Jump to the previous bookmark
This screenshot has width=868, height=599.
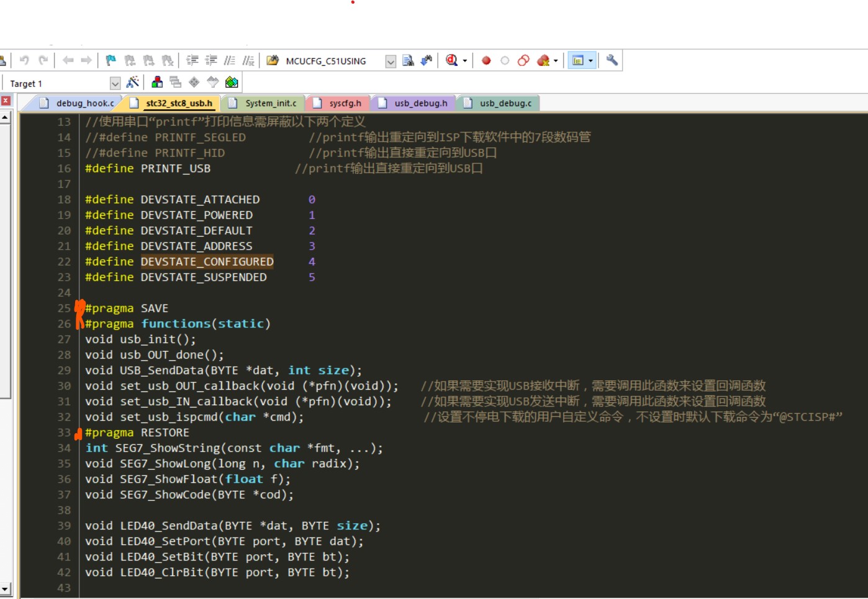130,60
